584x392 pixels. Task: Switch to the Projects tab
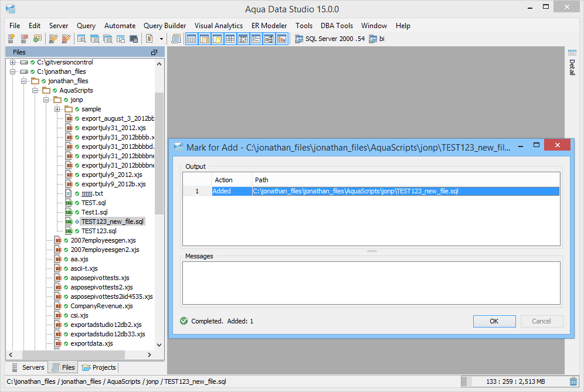pyautogui.click(x=99, y=367)
